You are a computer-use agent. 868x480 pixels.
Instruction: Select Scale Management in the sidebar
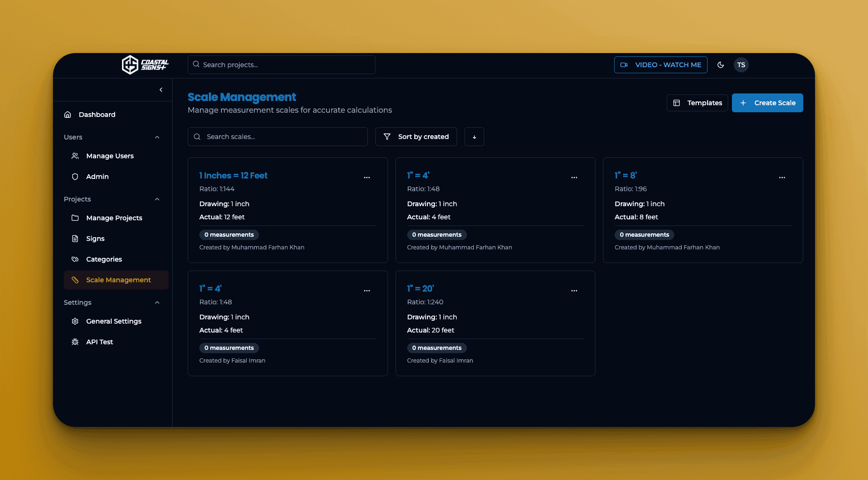(116, 280)
